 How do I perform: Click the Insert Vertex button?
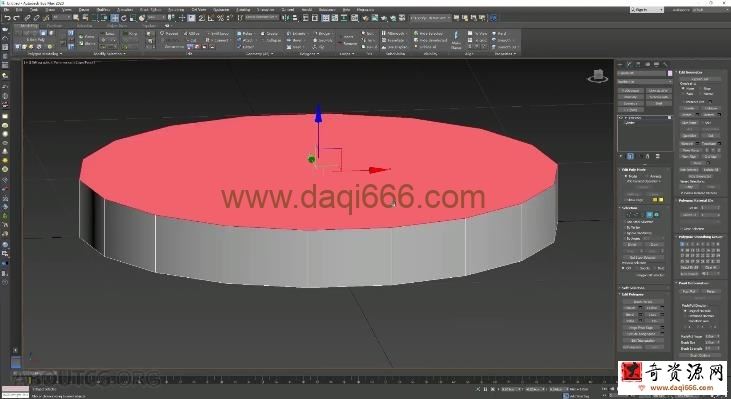click(x=642, y=302)
